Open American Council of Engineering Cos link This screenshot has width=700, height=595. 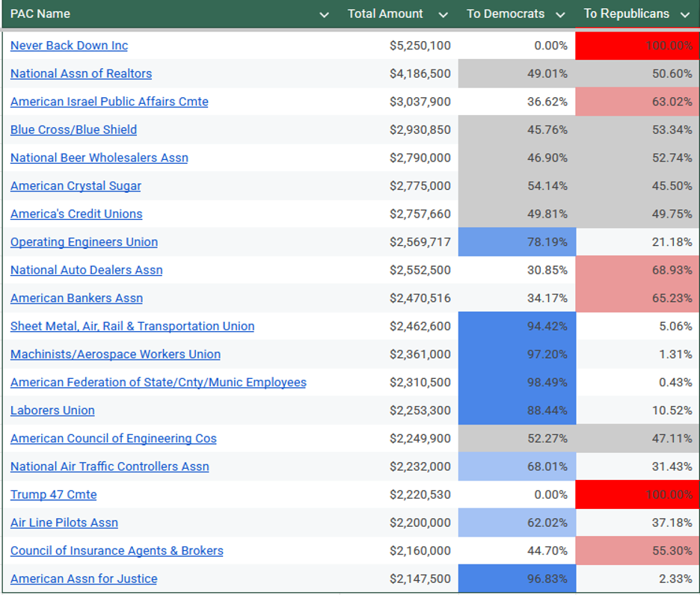114,439
